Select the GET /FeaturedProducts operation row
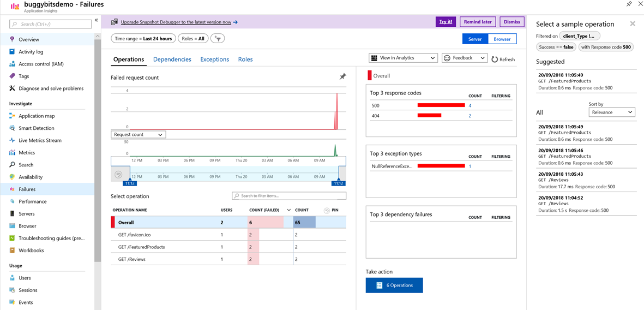This screenshot has width=644, height=310. click(x=228, y=247)
